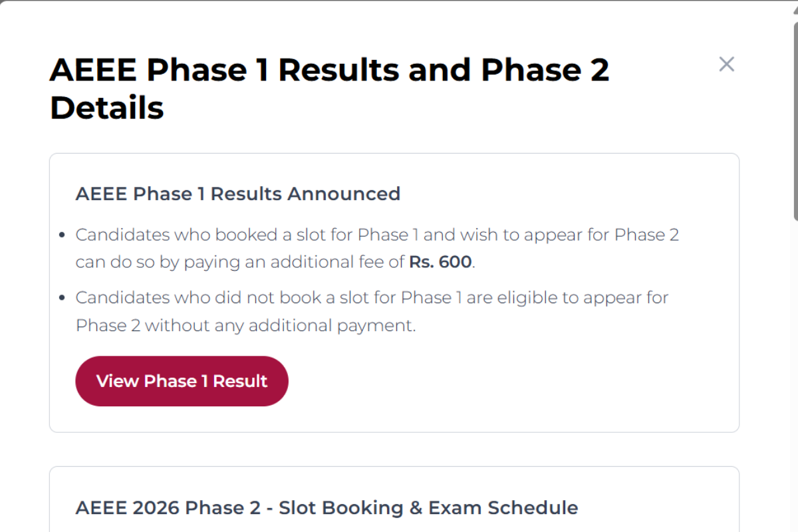Dismiss the popup using the X icon
Viewport: 798px width, 532px height.
(726, 64)
